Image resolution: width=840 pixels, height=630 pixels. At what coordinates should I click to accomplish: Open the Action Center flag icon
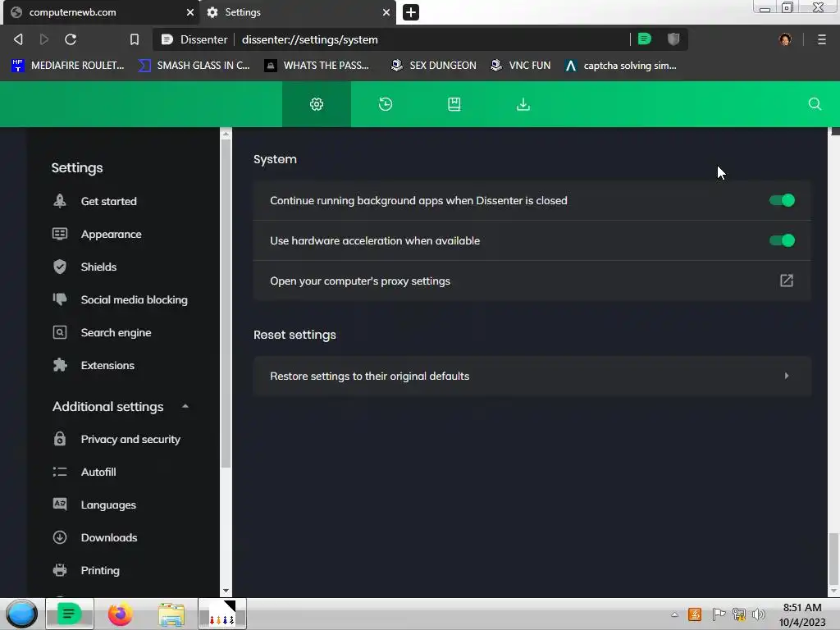[x=719, y=614]
